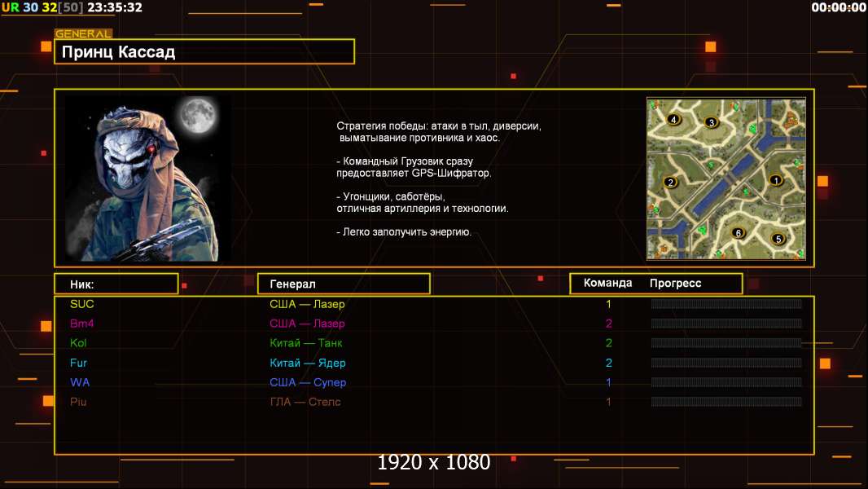Click the 'Принц Кассад' title box
This screenshot has width=868, height=489.
tap(204, 51)
